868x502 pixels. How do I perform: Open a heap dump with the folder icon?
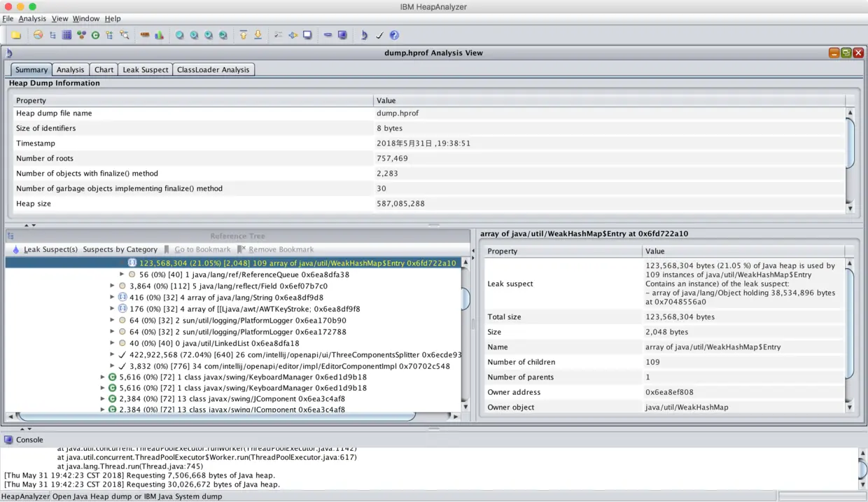tap(16, 35)
